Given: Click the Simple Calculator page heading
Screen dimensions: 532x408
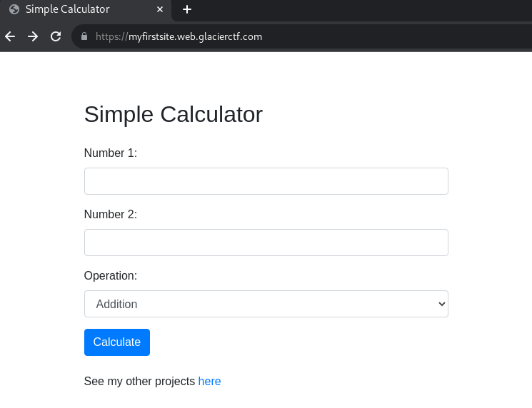Looking at the screenshot, I should 174,114.
